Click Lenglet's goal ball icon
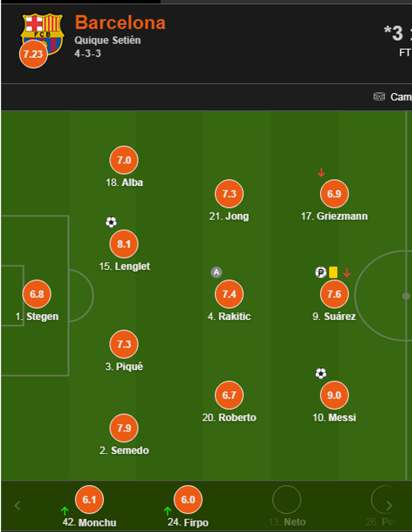This screenshot has height=532, width=412. point(111,222)
